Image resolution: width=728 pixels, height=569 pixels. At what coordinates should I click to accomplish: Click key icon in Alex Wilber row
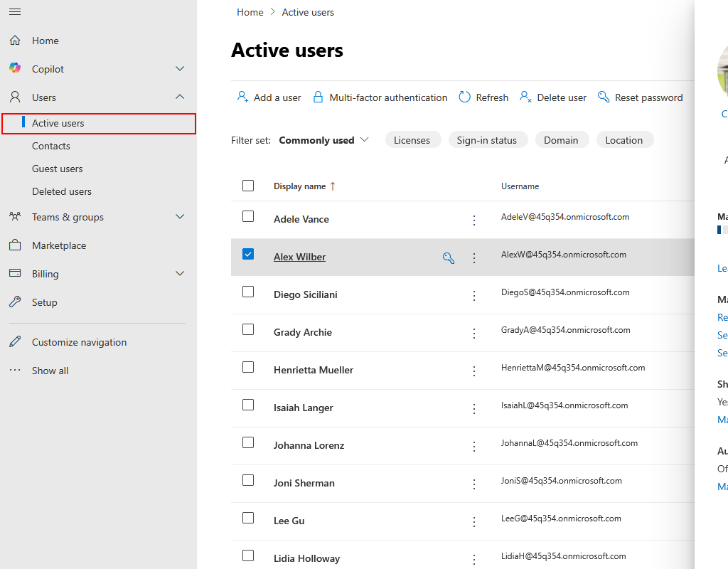tap(449, 258)
